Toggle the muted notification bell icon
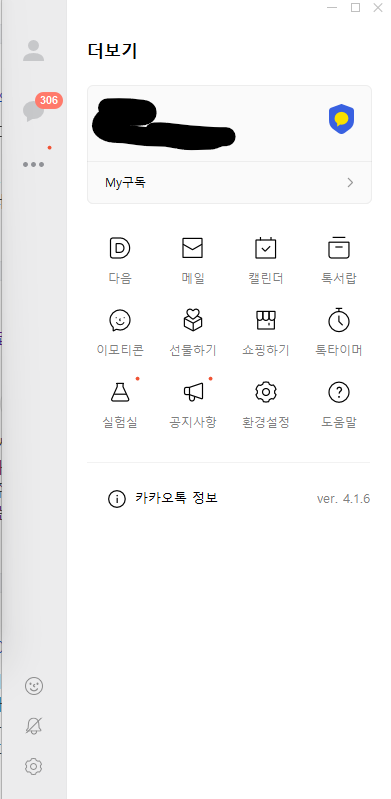The height and width of the screenshot is (799, 391). click(x=34, y=726)
